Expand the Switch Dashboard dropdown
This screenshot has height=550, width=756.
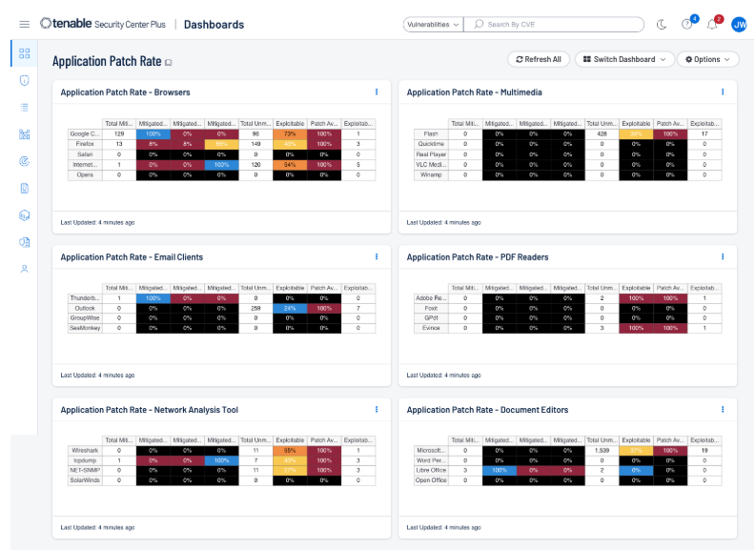tap(623, 59)
